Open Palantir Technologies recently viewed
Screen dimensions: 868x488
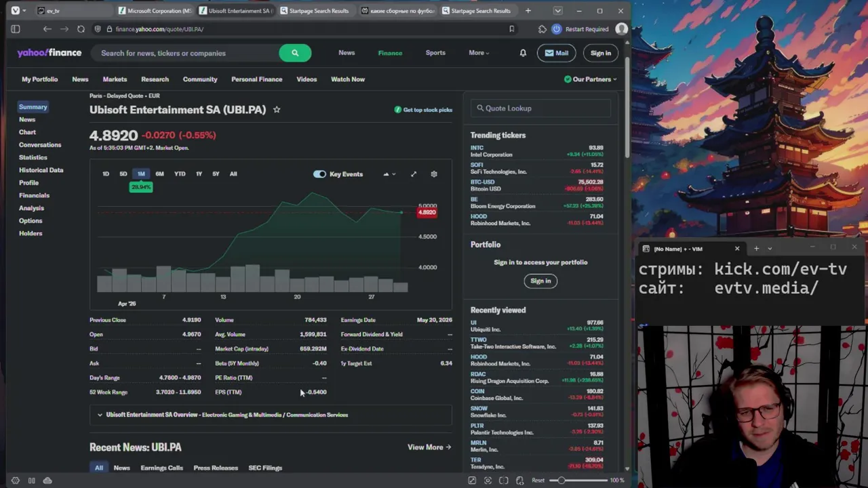coord(537,429)
